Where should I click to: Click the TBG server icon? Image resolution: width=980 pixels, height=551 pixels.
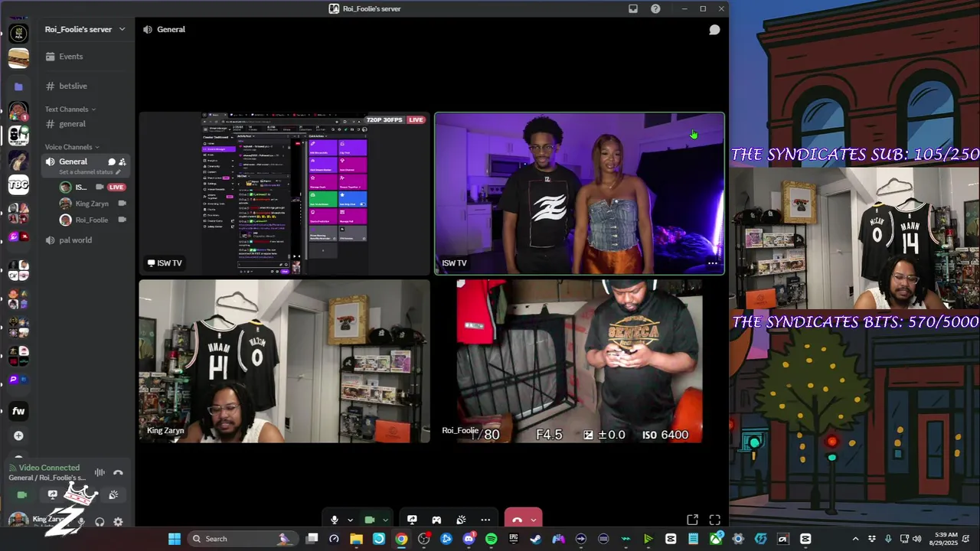click(18, 184)
